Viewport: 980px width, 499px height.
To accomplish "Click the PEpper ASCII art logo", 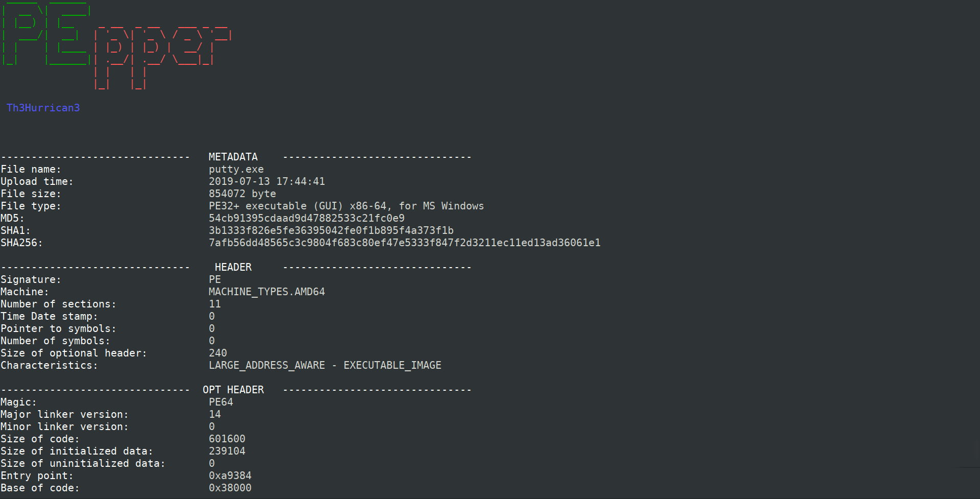I will pyautogui.click(x=116, y=46).
